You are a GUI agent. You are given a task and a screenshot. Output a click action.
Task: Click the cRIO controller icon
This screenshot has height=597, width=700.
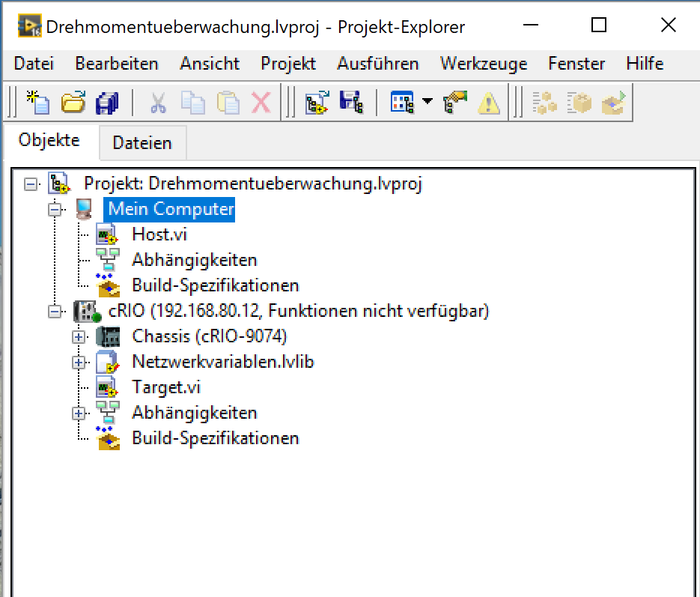pyautogui.click(x=87, y=311)
